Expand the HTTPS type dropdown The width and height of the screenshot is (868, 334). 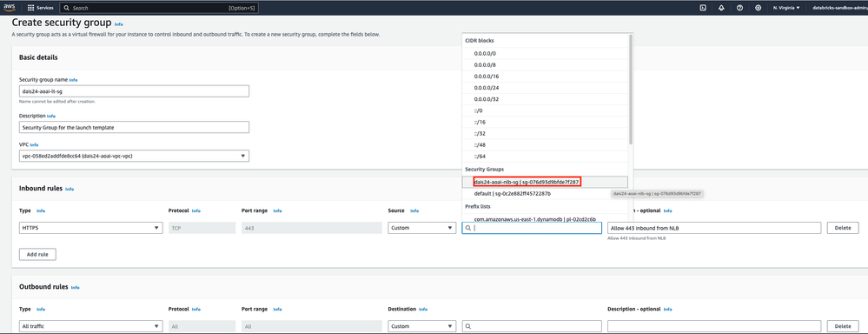(90, 228)
